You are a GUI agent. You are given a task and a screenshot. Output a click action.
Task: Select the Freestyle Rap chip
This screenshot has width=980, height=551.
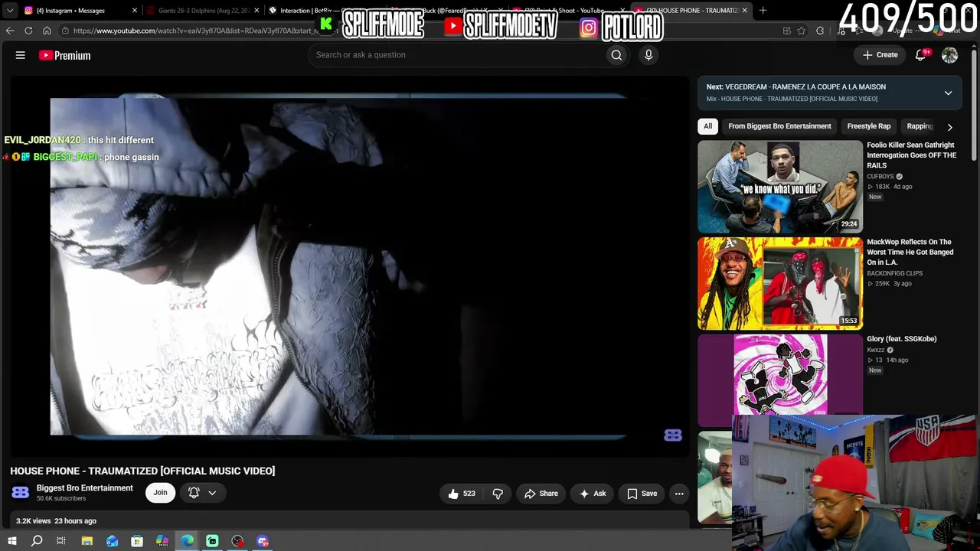868,126
